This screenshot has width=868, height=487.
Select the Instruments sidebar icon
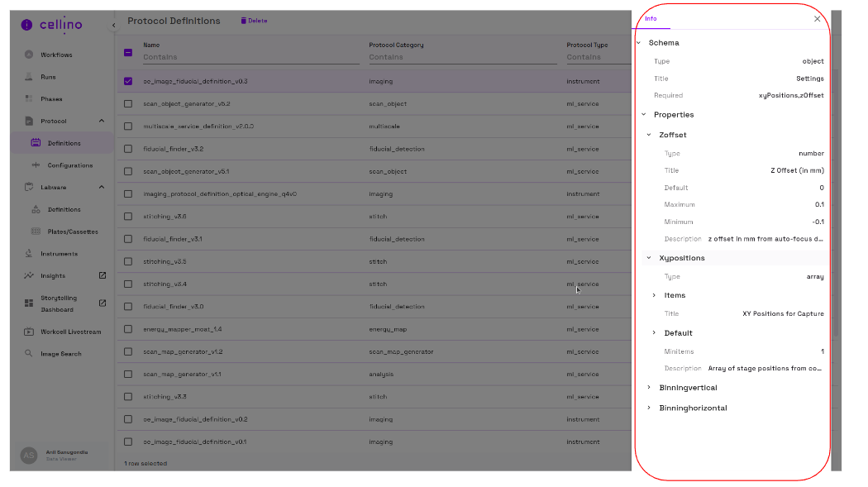[x=29, y=254]
